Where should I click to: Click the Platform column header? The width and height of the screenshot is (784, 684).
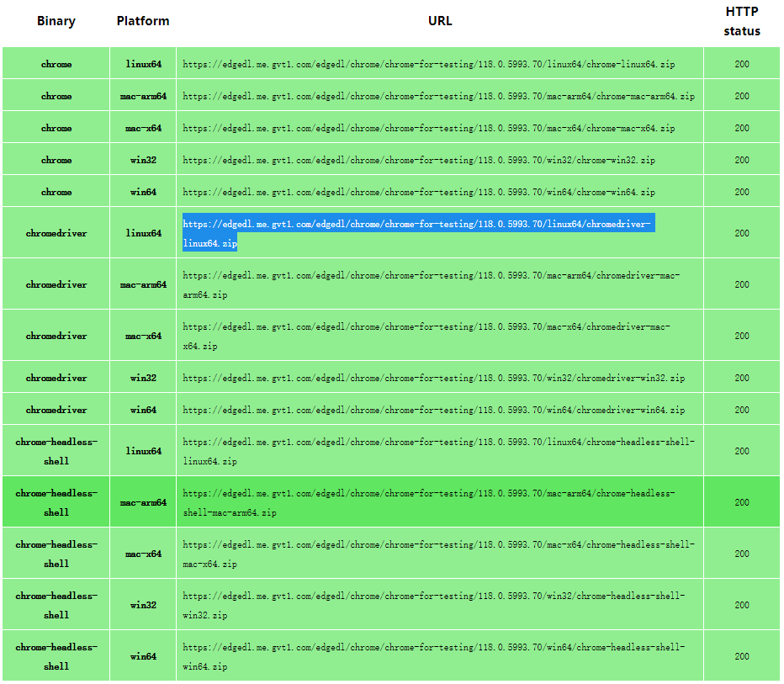click(x=143, y=21)
